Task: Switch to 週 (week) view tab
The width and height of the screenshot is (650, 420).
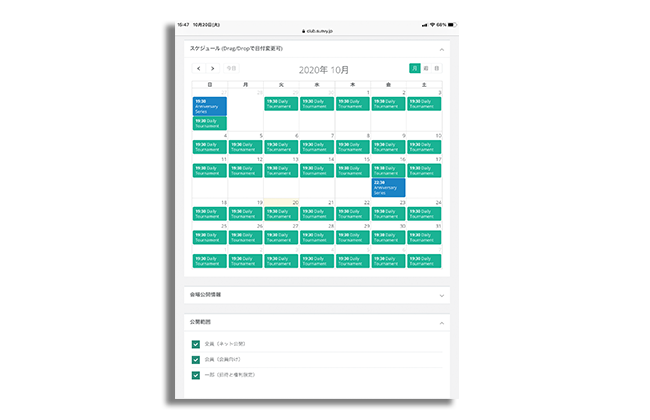Action: click(x=426, y=68)
